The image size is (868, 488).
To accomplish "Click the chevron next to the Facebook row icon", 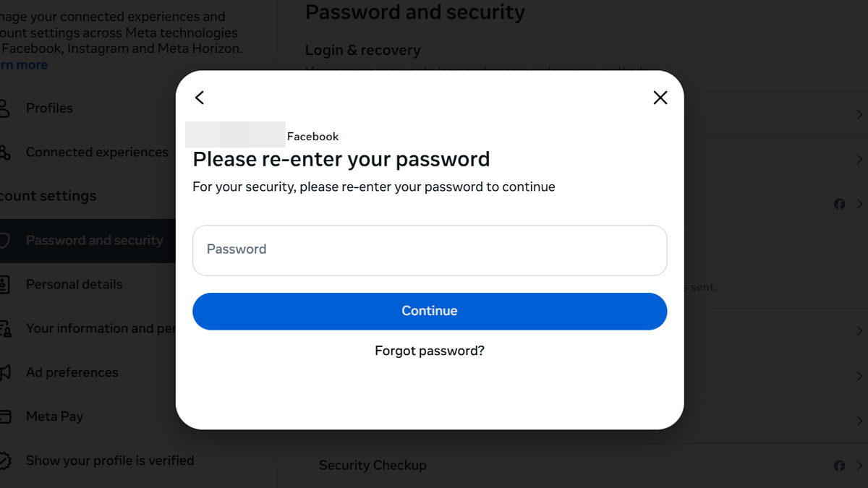I will (861, 204).
